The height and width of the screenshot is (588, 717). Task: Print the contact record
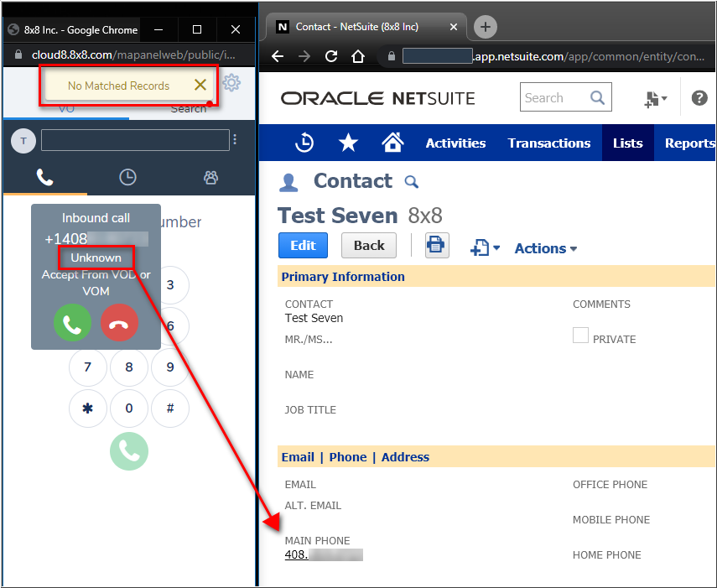[x=437, y=246]
